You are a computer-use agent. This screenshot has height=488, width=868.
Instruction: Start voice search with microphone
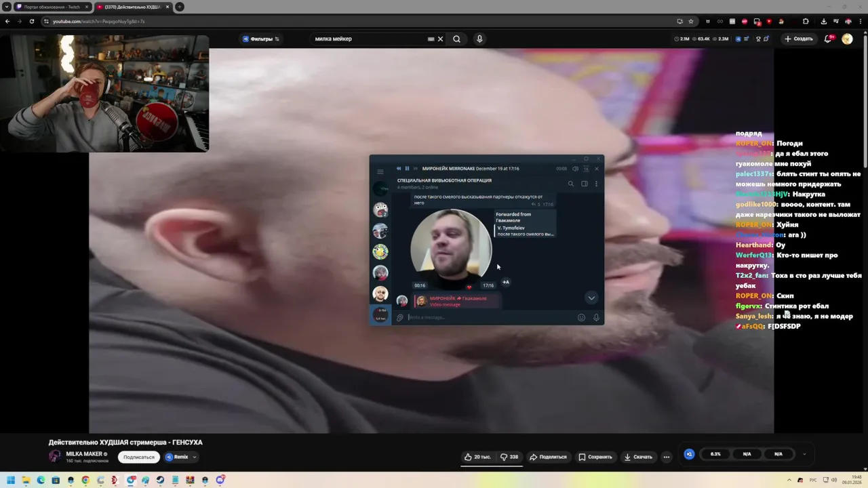click(x=479, y=39)
